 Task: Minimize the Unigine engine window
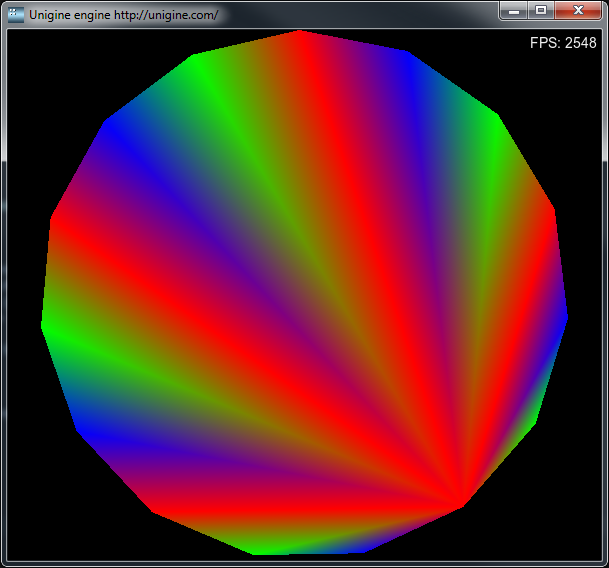(x=514, y=10)
